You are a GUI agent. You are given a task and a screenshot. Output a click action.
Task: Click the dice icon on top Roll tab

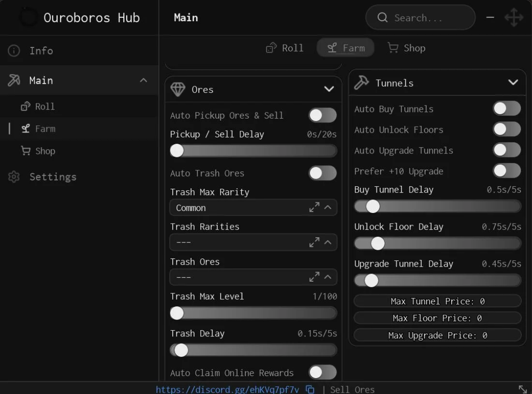(271, 48)
